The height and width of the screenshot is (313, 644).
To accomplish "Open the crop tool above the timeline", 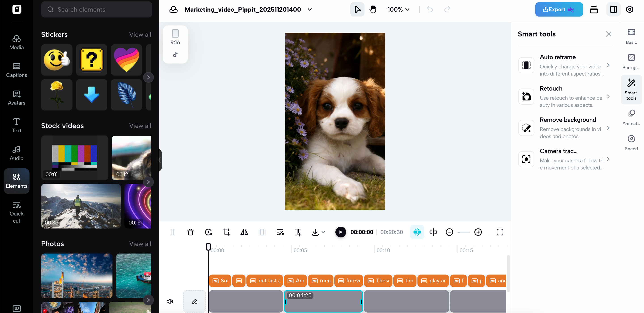I will point(226,232).
